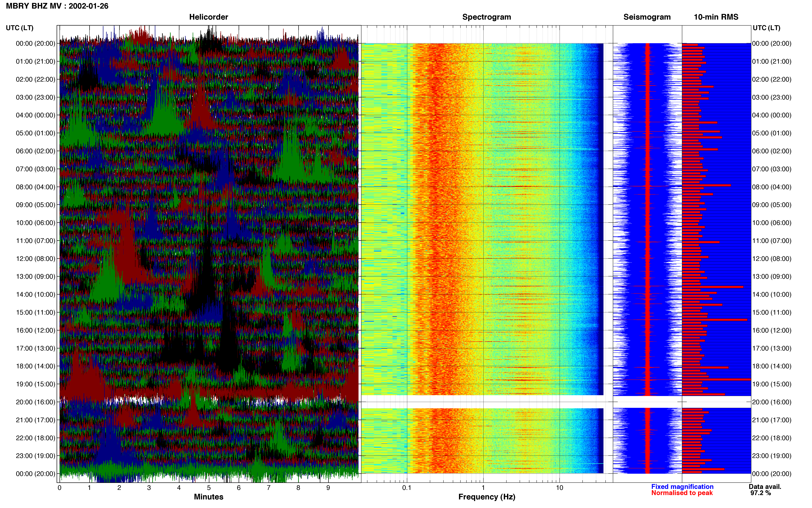
Task: Click the left time label '22:00 (18:00)'
Action: [x=36, y=438]
